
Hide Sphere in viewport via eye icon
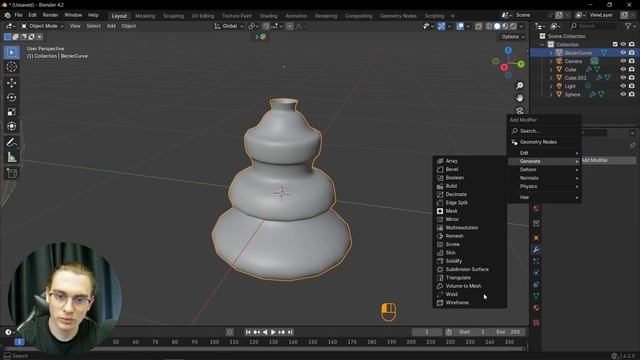(x=623, y=94)
